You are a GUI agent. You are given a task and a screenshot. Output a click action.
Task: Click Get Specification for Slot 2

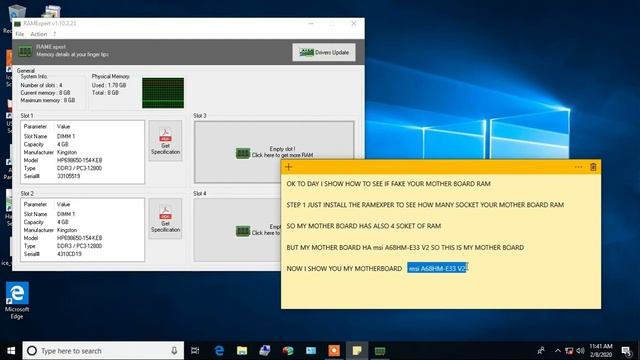click(165, 219)
